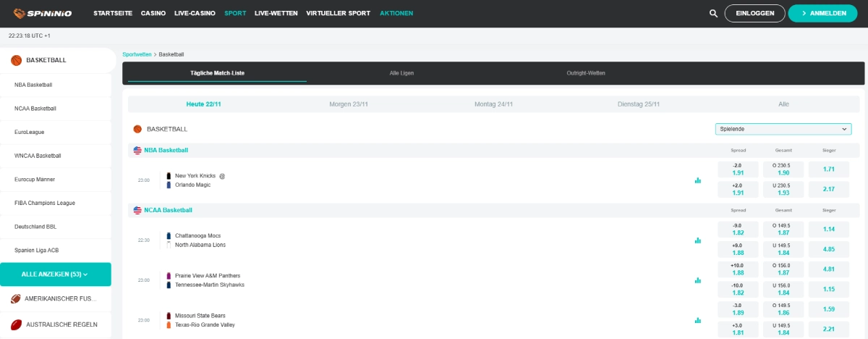Click the Einloggen button

[754, 13]
